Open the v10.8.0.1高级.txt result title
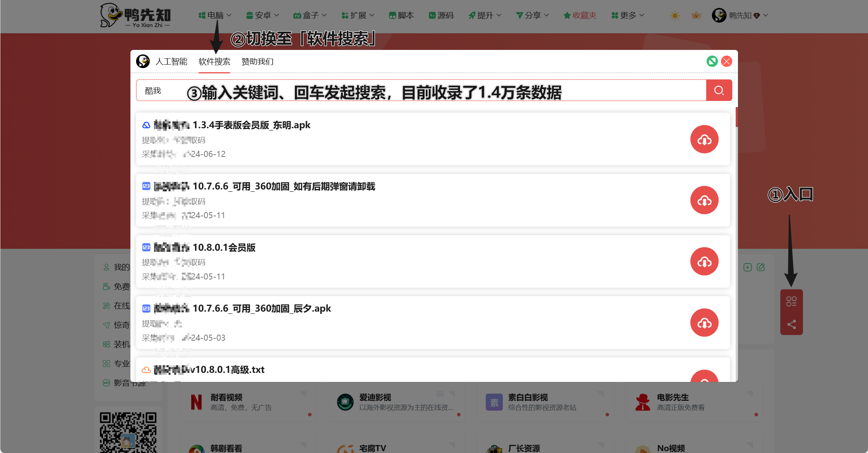The image size is (868, 453). tap(209, 370)
